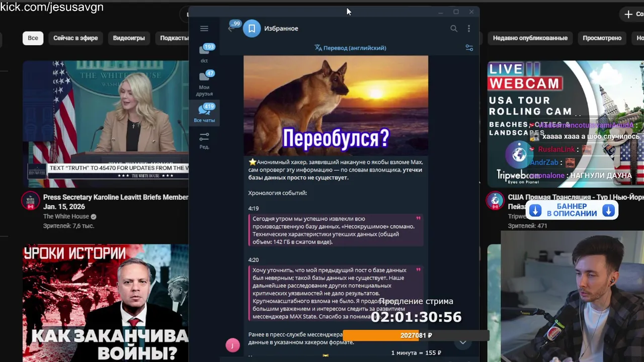Open the Telegram hamburger menu
Image resolution: width=644 pixels, height=362 pixels.
[204, 29]
